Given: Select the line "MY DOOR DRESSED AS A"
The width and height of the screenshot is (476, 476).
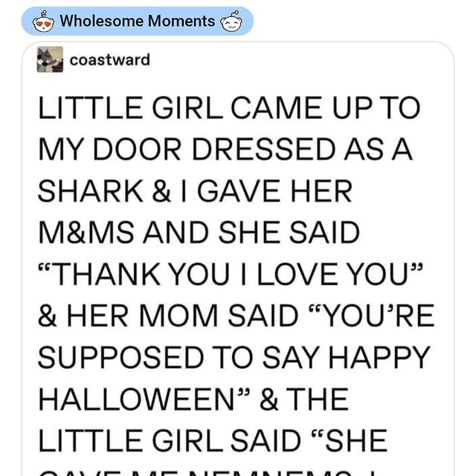Looking at the screenshot, I should [x=225, y=149].
